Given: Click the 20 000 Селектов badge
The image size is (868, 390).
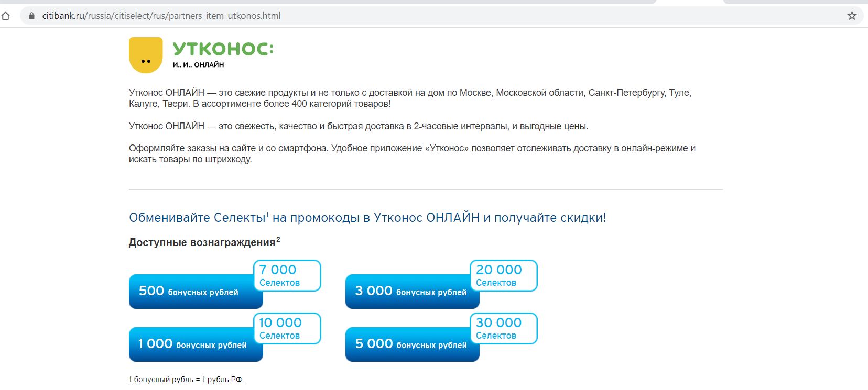Looking at the screenshot, I should coord(504,275).
